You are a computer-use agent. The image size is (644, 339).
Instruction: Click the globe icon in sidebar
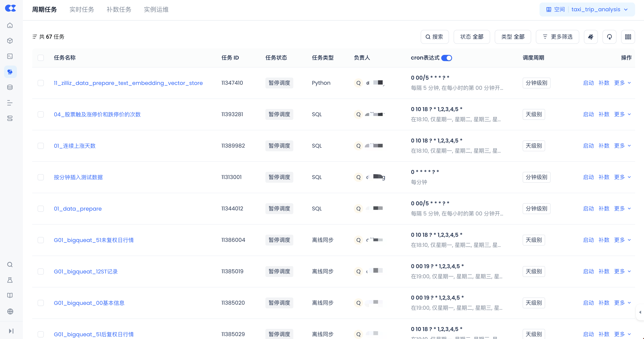pos(10,311)
